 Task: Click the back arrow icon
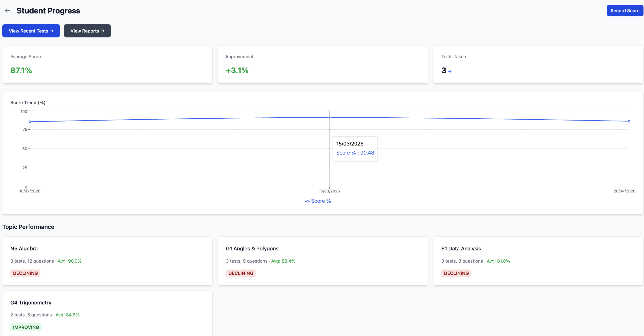[x=8, y=11]
